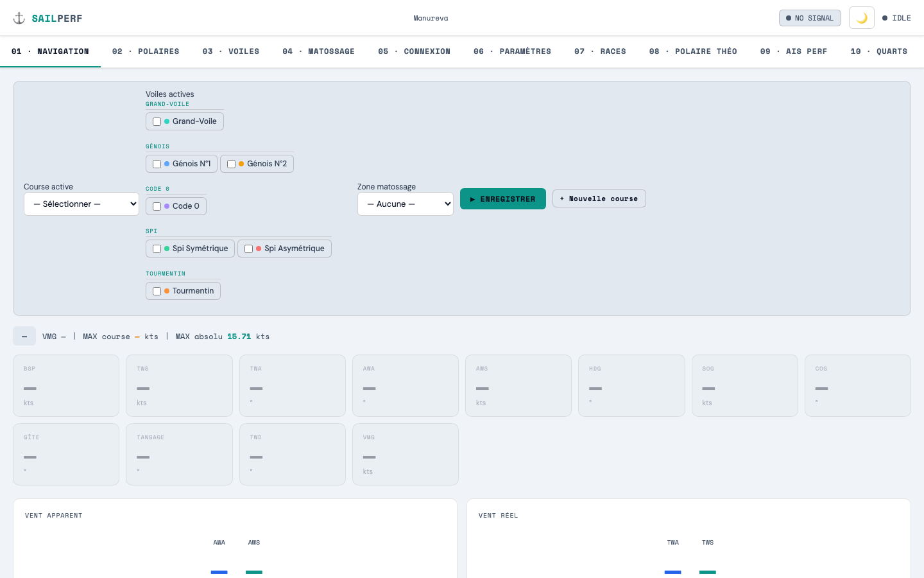
Task: Enable the Grand-Voile checkbox
Action: click(157, 121)
